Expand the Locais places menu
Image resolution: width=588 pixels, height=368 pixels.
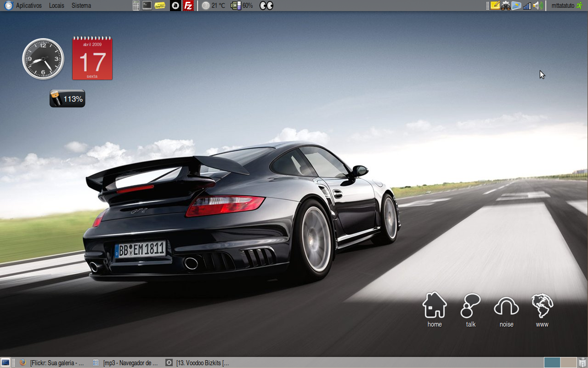(x=57, y=6)
